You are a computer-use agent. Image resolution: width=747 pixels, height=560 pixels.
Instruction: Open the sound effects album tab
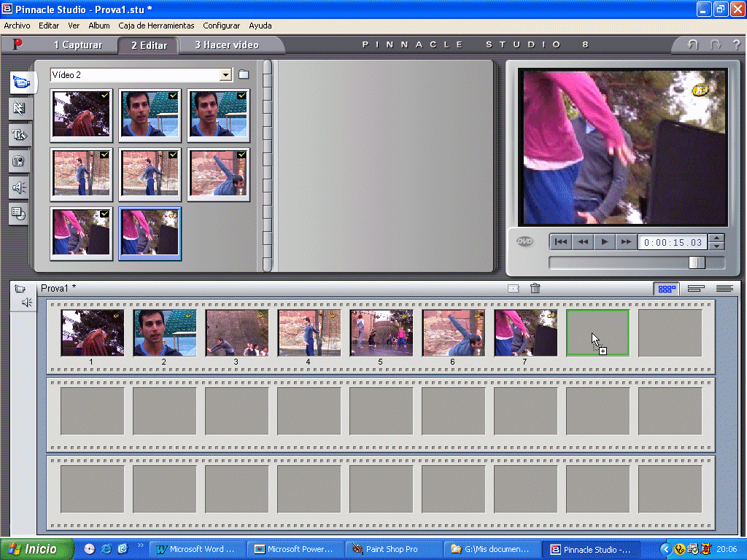point(19,187)
